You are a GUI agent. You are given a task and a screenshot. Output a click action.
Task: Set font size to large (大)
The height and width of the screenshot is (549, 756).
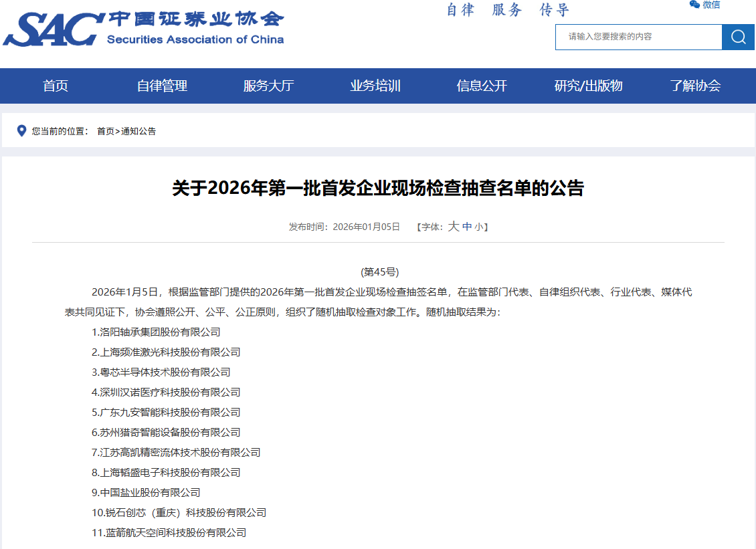pos(453,227)
